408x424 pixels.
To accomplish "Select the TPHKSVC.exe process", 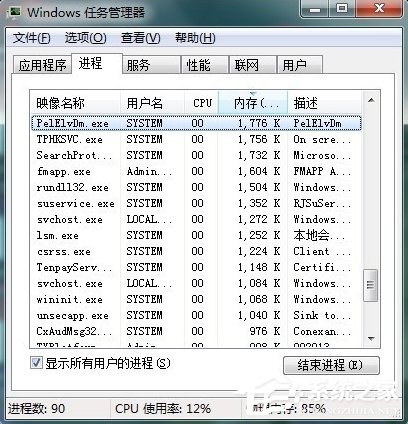I will click(196, 139).
